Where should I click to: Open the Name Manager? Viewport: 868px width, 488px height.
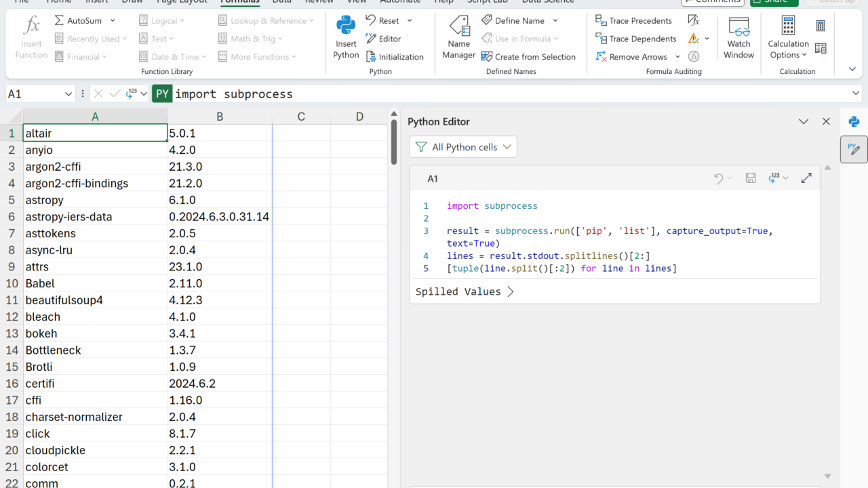[x=459, y=38]
